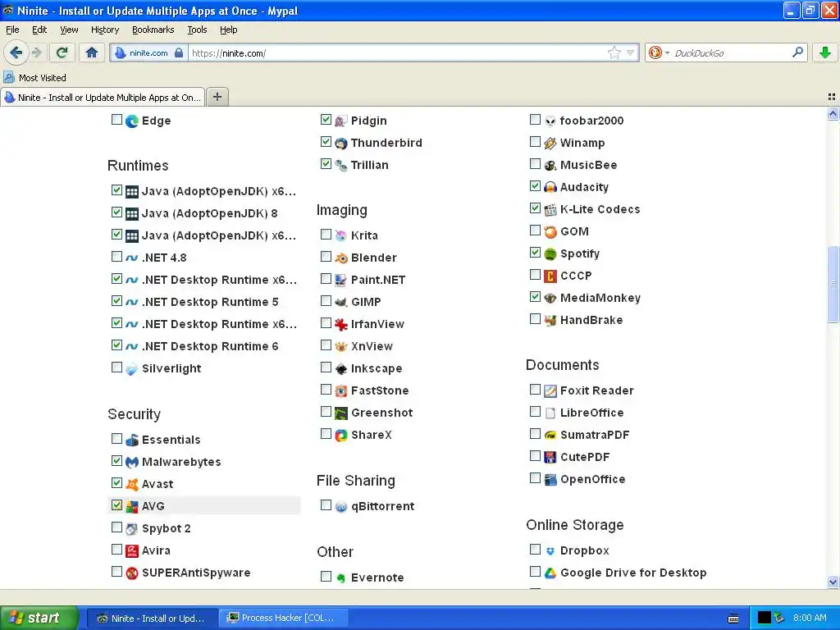Go back with the back arrow
Image resolution: width=840 pixels, height=630 pixels.
(16, 52)
